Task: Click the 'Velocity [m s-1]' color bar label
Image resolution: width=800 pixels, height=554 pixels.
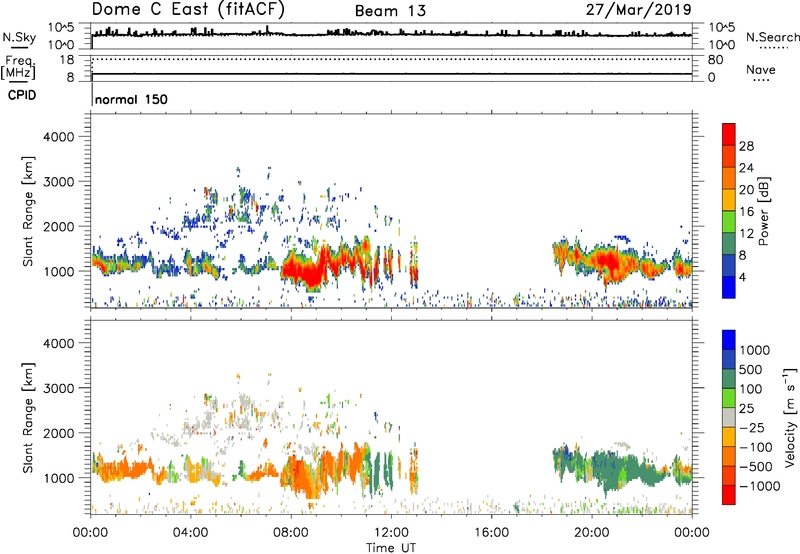Action: point(790,417)
